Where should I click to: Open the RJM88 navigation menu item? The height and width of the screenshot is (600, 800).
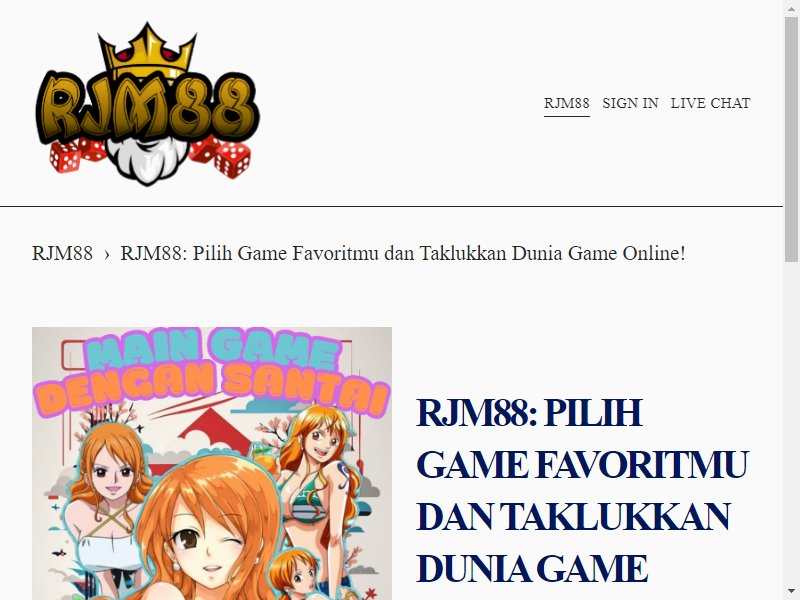566,103
